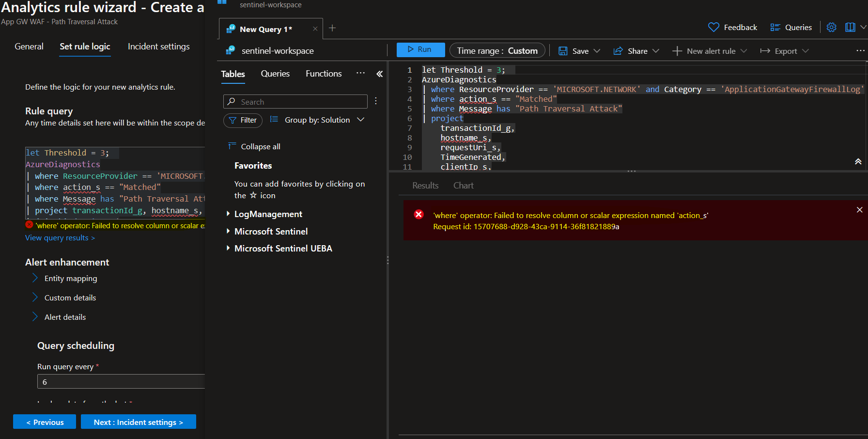Click the red error icon in banner

[x=419, y=214]
